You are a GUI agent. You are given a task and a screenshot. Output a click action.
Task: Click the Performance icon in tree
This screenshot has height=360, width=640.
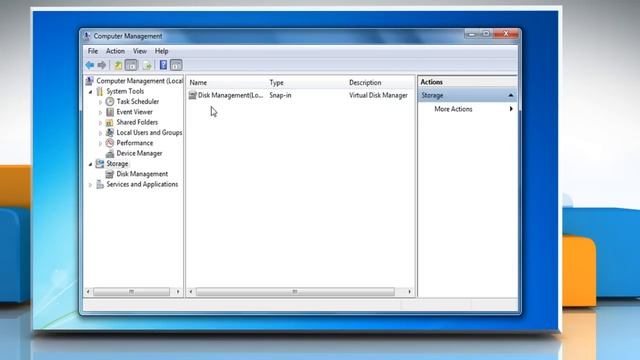(x=110, y=143)
